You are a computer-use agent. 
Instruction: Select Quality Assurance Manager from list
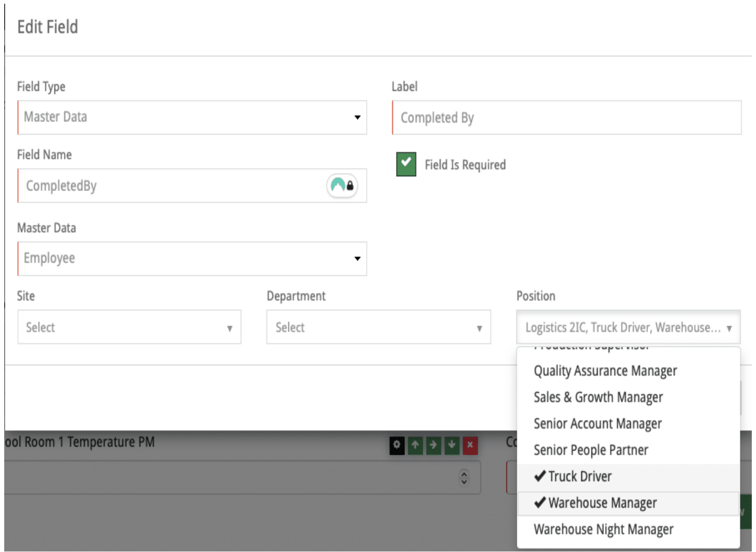coord(605,371)
